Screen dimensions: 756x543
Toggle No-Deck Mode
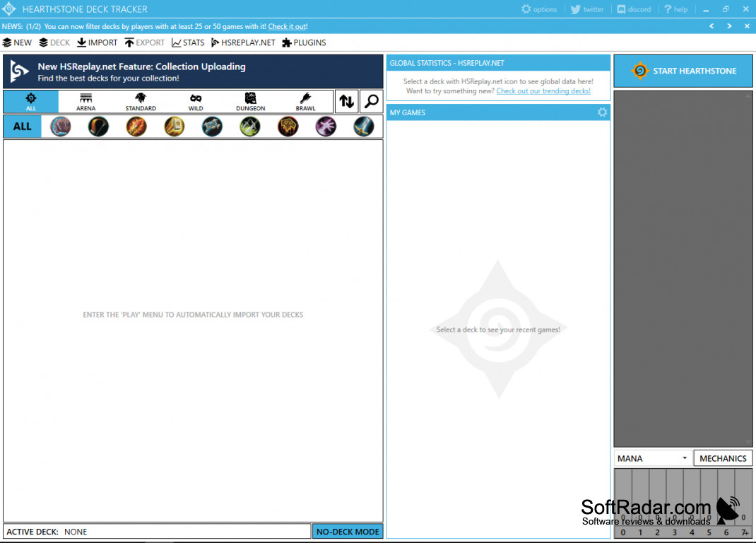[348, 532]
